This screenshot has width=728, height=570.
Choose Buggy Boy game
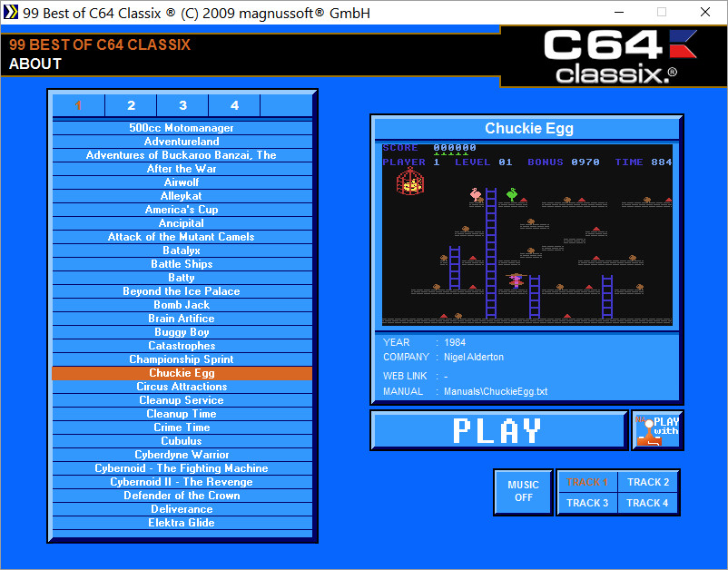pos(182,332)
